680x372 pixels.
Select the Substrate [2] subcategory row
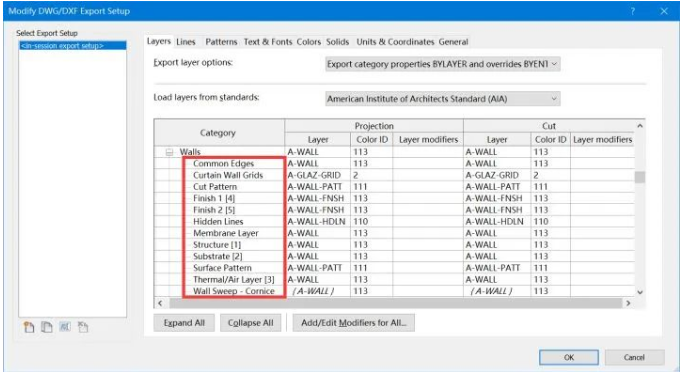(x=394, y=256)
